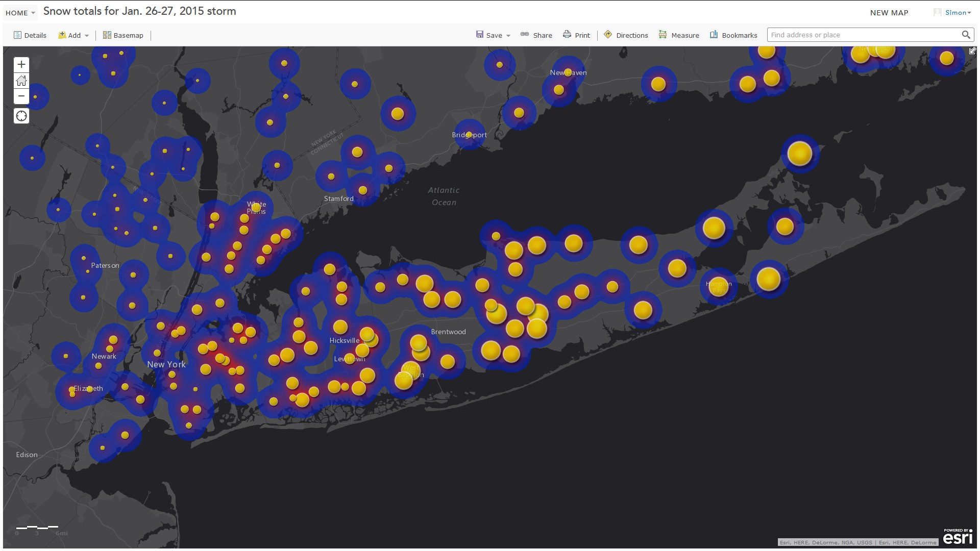
Task: Expand the Save dropdown arrow
Action: 508,36
